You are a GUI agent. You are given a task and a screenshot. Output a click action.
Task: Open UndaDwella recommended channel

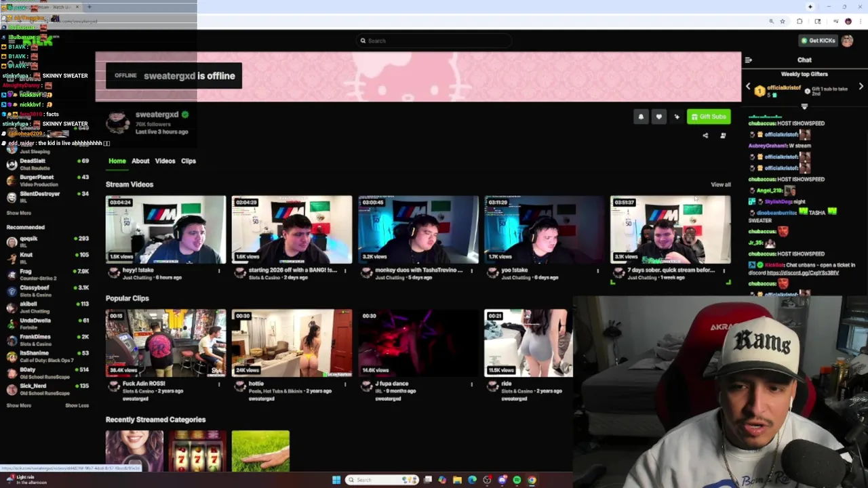[47, 323]
